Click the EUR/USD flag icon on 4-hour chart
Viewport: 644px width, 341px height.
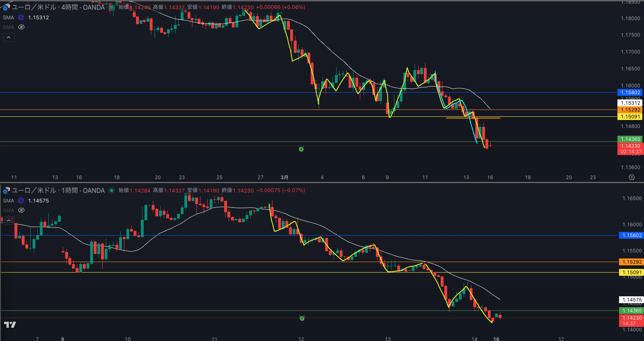tap(6, 7)
